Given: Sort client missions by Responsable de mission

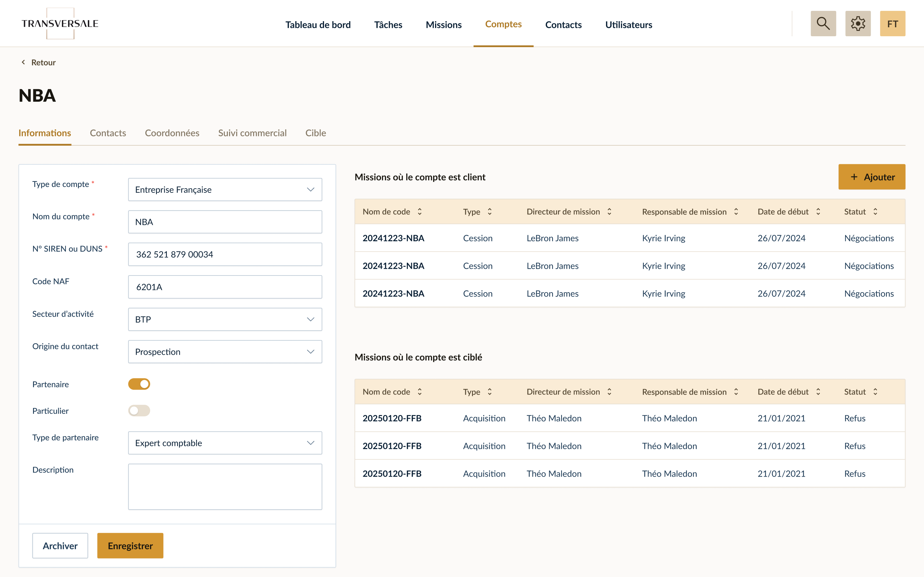Looking at the screenshot, I should point(736,212).
